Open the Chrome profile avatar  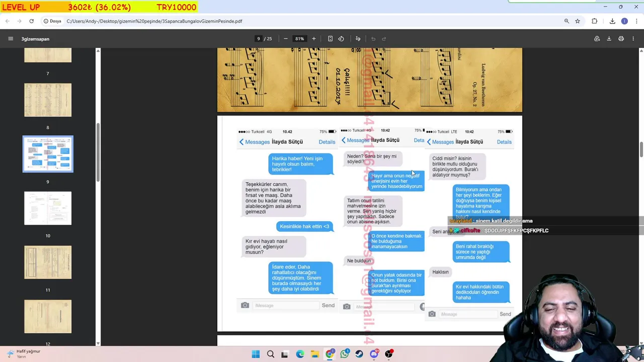(x=624, y=21)
